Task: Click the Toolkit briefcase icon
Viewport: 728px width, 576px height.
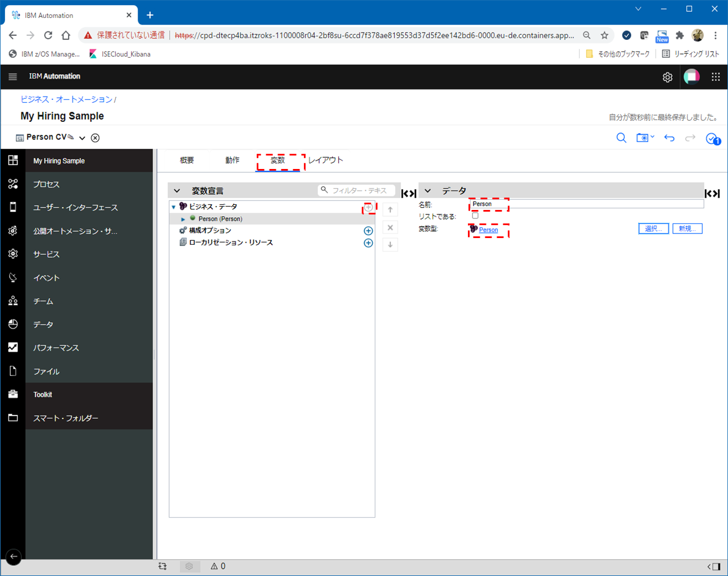Action: coord(13,394)
